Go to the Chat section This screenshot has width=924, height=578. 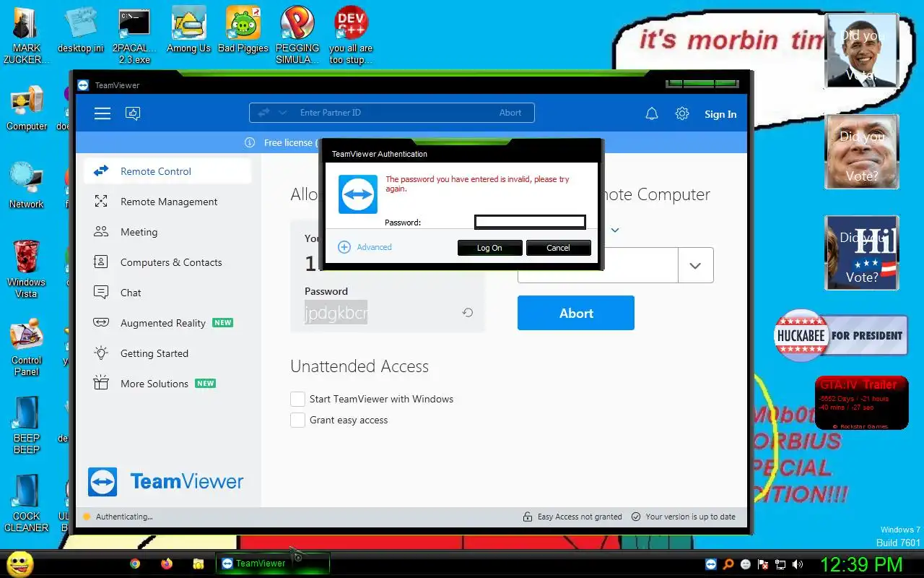point(167,293)
